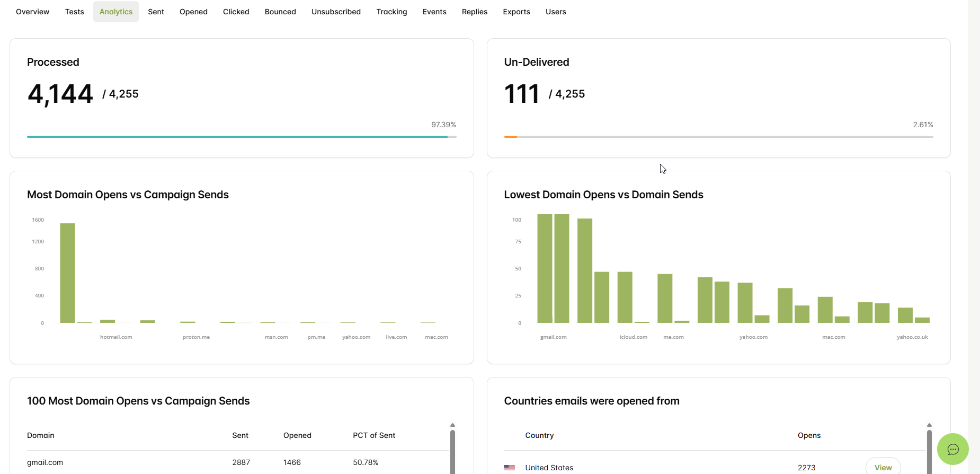The width and height of the screenshot is (980, 474).
Task: Click the yahoo.co.uk axis label
Action: pyautogui.click(x=912, y=337)
